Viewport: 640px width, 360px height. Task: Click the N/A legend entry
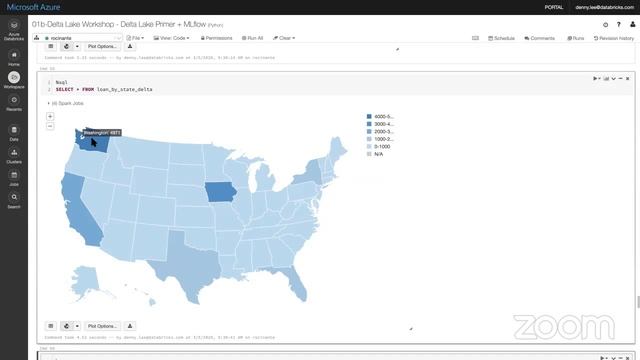[x=375, y=154]
